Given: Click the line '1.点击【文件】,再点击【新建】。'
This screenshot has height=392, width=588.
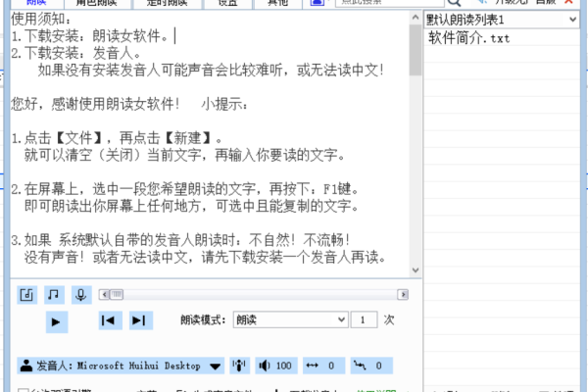Looking at the screenshot, I should [x=117, y=138].
